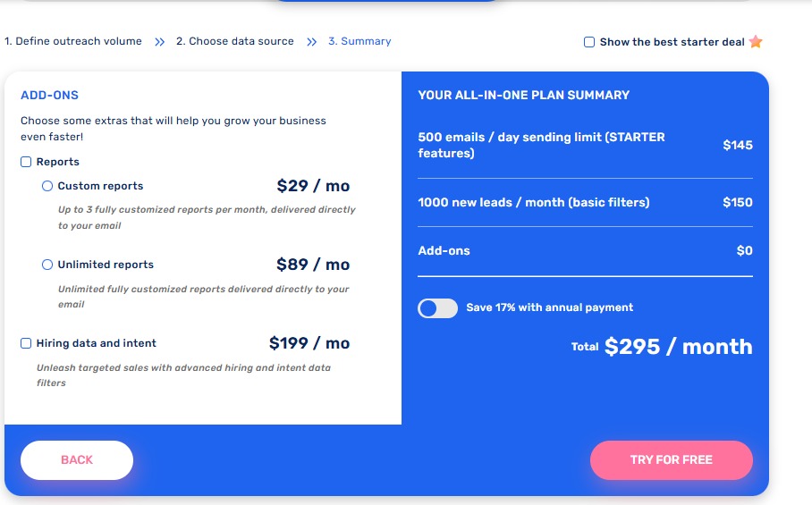Check the Reports add-on checkbox
Image resolution: width=812 pixels, height=505 pixels.
coord(26,162)
